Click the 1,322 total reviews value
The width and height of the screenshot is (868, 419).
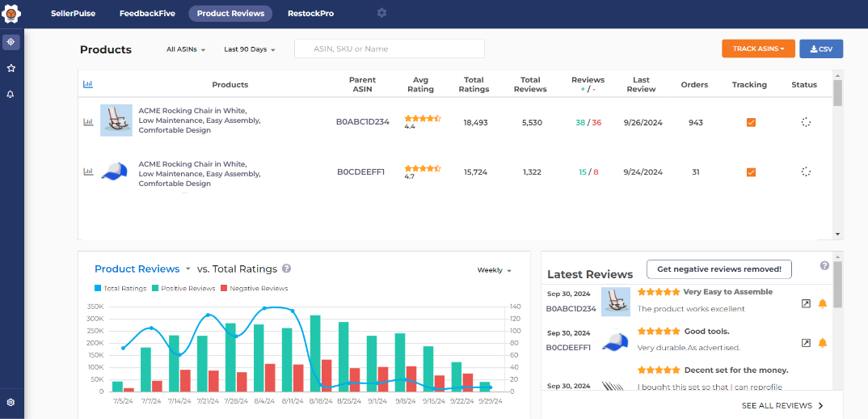click(533, 172)
